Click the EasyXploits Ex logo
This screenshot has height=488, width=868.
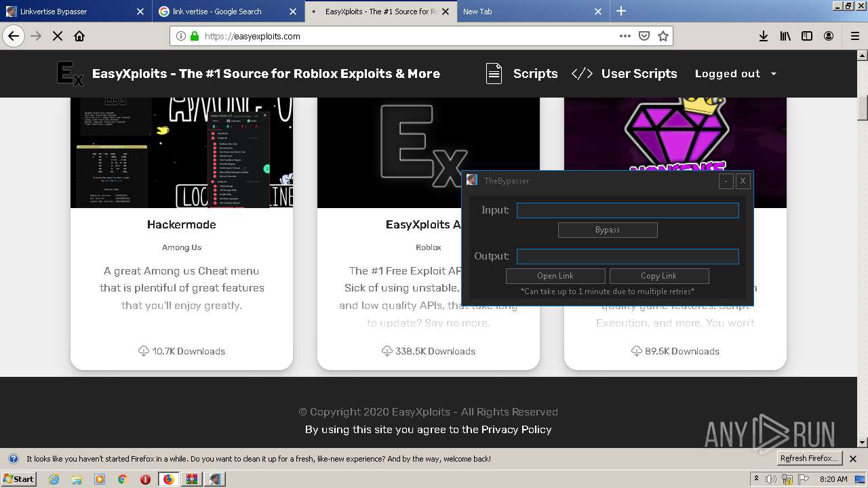tap(70, 74)
